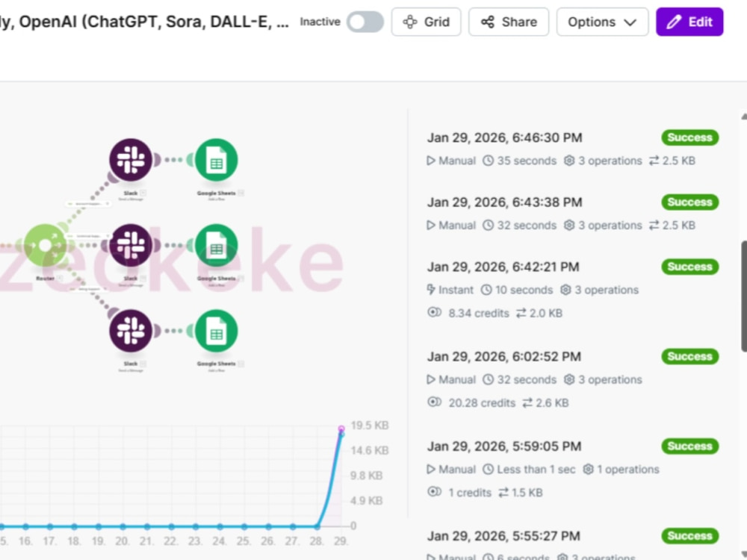Select the middle-branch Slack module
Viewport: 747px width, 560px height.
tap(131, 245)
